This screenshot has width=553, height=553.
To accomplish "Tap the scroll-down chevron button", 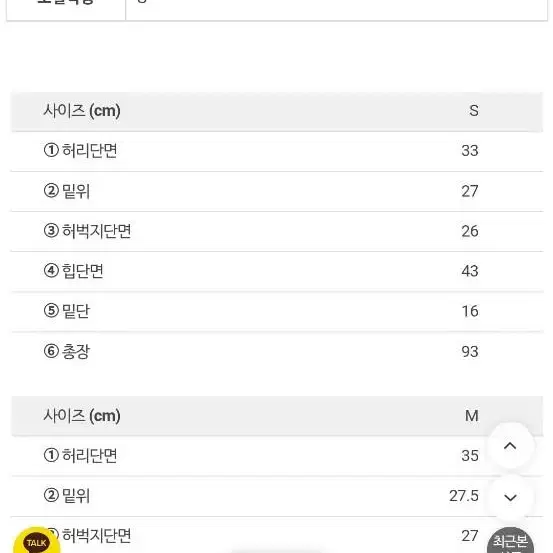I will pyautogui.click(x=510, y=497).
